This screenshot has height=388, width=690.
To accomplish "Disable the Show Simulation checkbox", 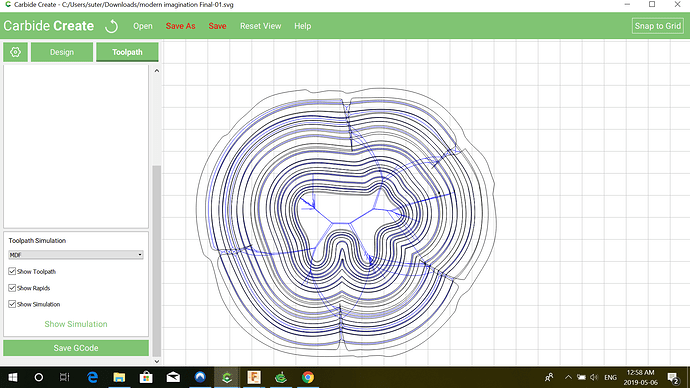I will tap(12, 304).
